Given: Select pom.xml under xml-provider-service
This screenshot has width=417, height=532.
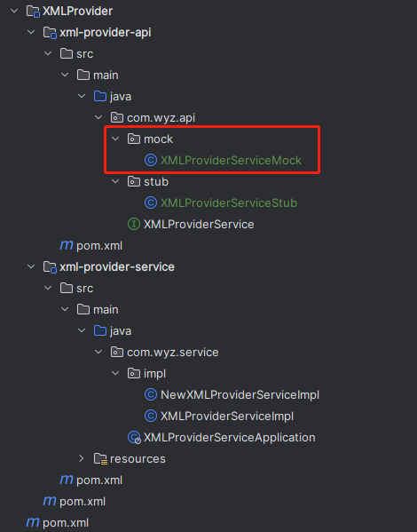Looking at the screenshot, I should point(99,480).
